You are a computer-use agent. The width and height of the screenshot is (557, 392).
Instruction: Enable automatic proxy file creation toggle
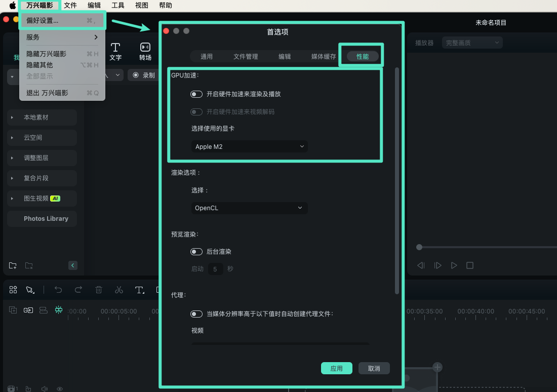point(196,313)
